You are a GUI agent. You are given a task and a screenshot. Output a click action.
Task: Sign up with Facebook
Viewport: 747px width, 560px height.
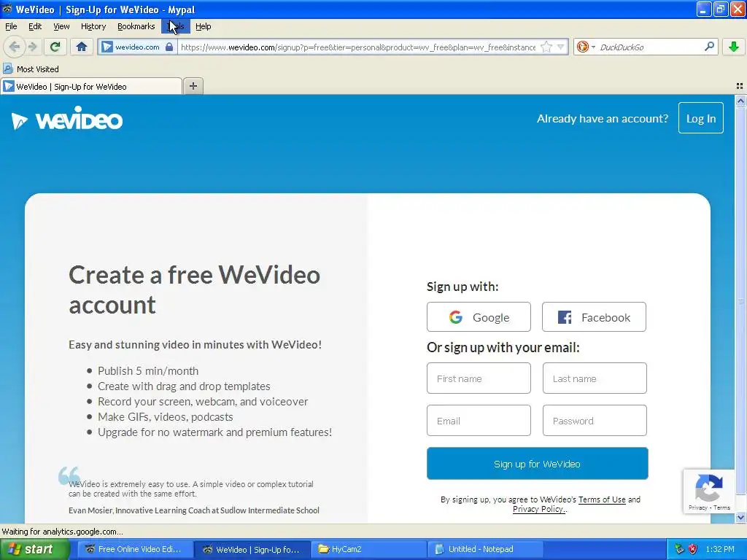tap(594, 317)
